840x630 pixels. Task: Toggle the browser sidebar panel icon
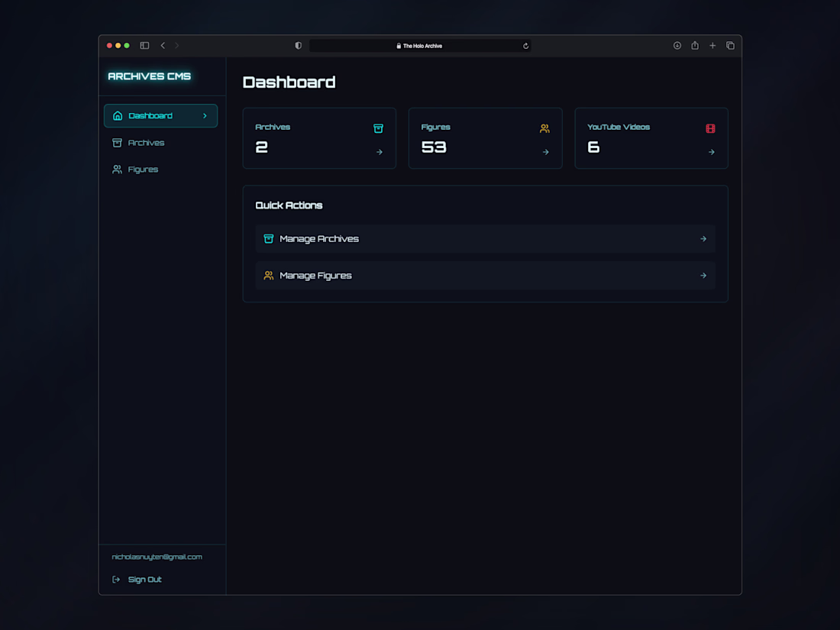[144, 46]
